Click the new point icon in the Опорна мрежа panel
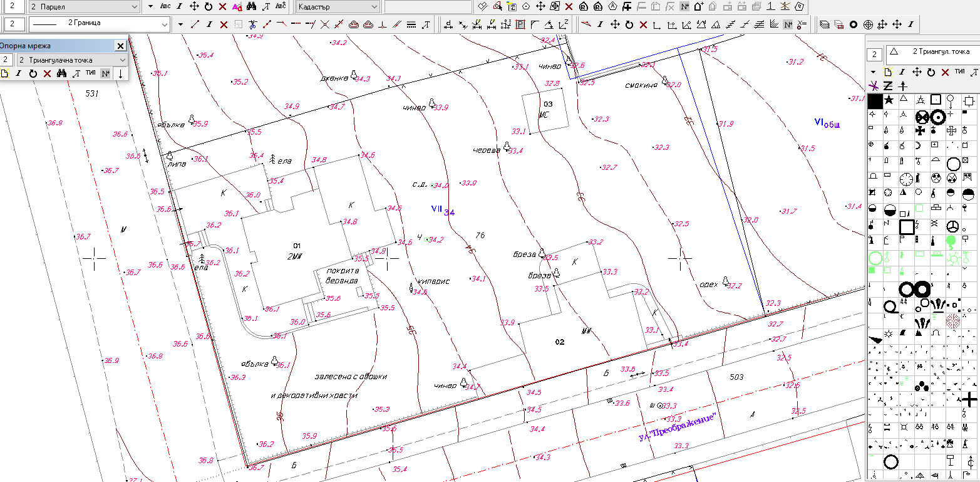 pos(4,74)
